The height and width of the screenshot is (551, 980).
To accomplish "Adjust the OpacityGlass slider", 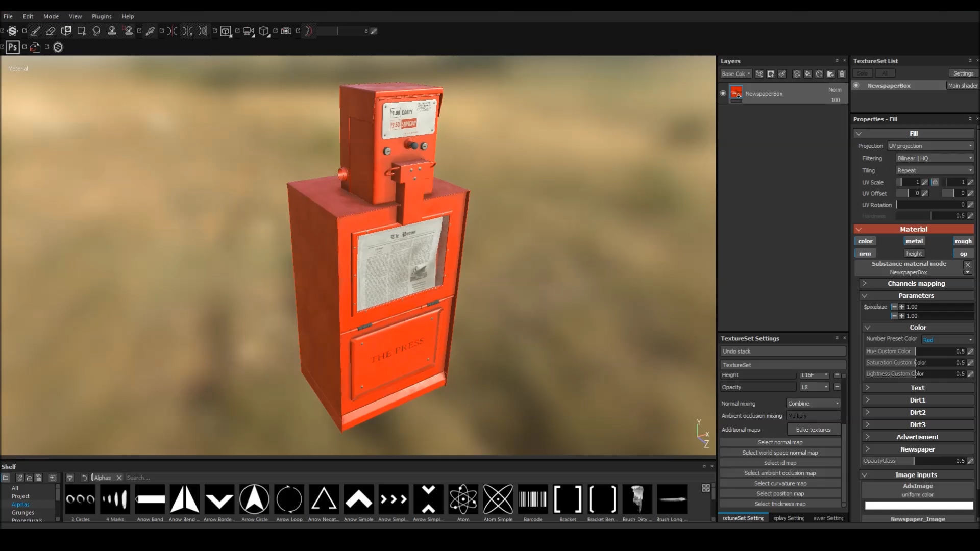I will click(914, 461).
